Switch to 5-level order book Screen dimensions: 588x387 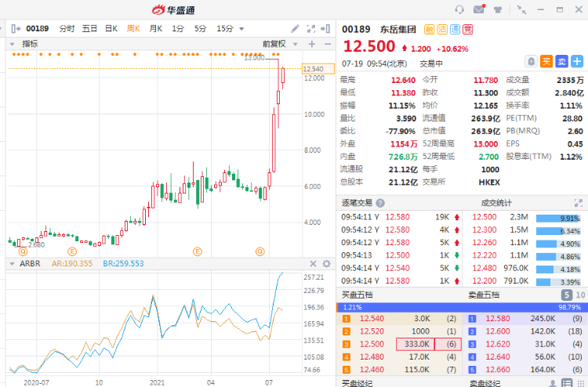click(567, 295)
